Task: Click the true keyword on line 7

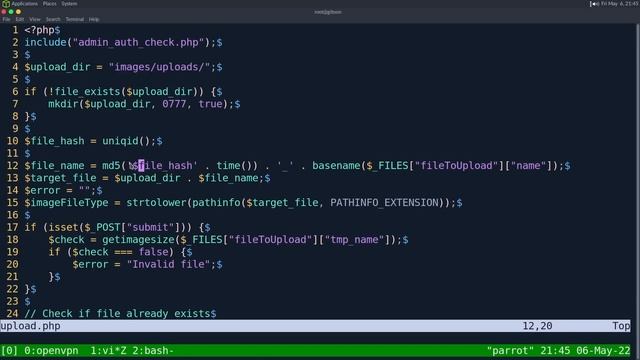Action: pyautogui.click(x=211, y=104)
